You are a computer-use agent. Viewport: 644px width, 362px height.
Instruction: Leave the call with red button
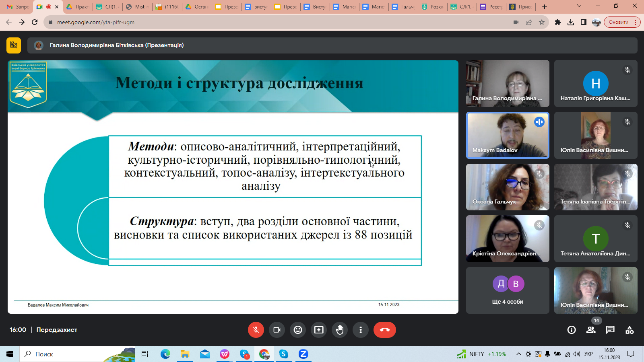click(x=384, y=330)
